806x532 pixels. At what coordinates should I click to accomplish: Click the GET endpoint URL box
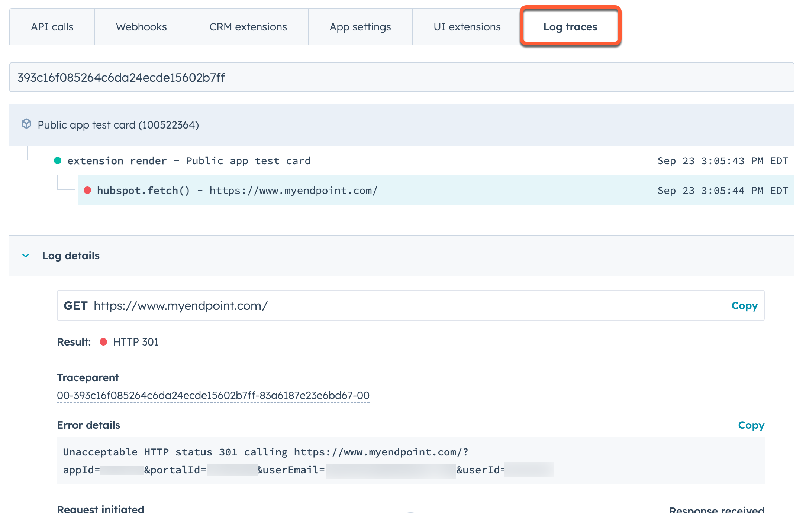click(372, 305)
